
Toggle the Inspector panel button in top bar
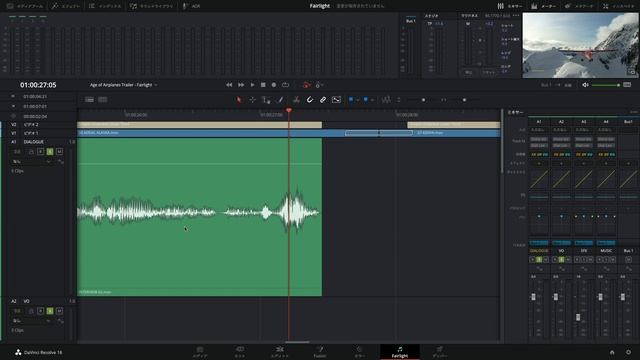(x=619, y=6)
